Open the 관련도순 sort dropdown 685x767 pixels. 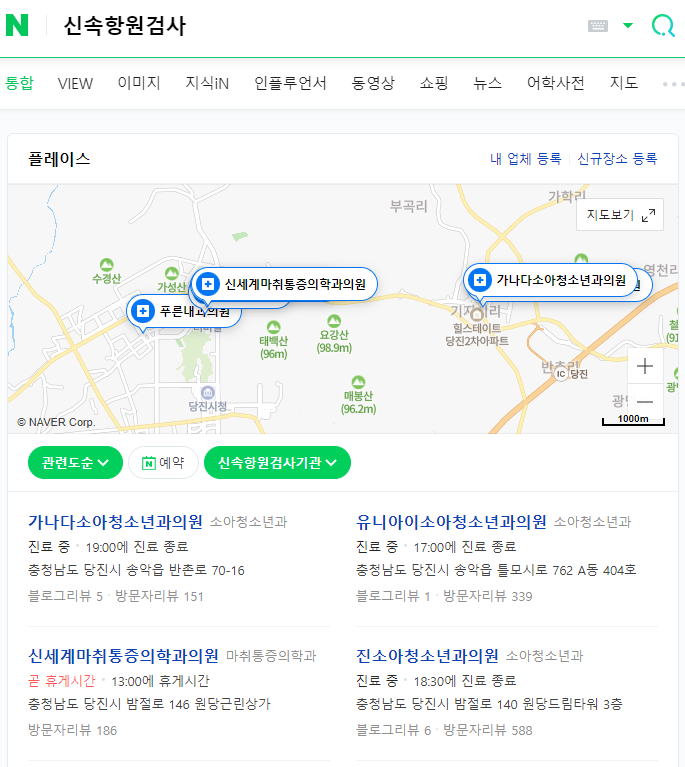(75, 462)
